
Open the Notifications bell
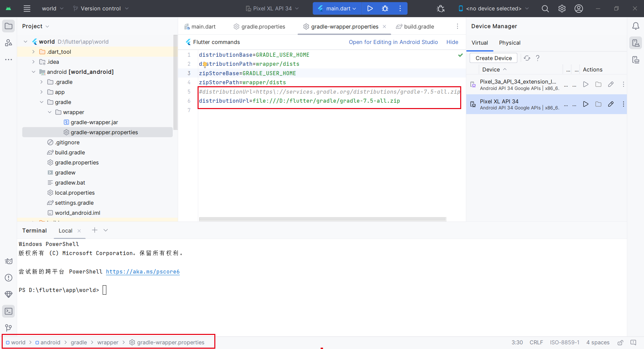(x=636, y=26)
